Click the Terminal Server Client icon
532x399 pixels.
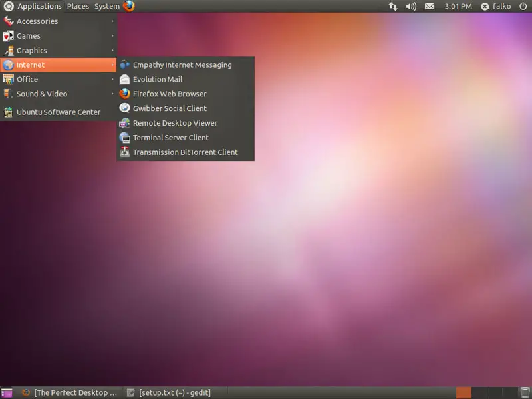(x=124, y=138)
